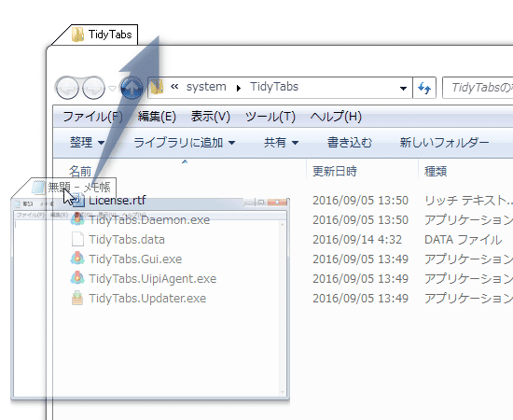This screenshot has width=513, height=420.
Task: Click the TidyTabs breadcrumb in address bar
Action: (x=274, y=87)
